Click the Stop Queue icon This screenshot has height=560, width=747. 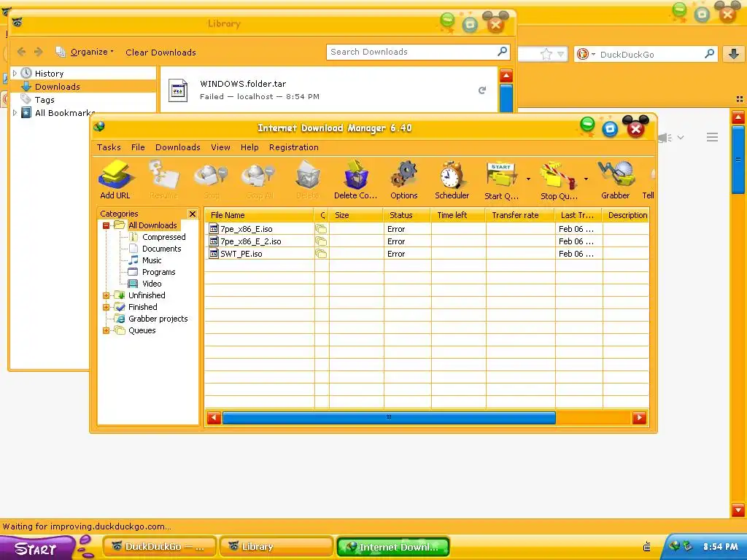(558, 179)
